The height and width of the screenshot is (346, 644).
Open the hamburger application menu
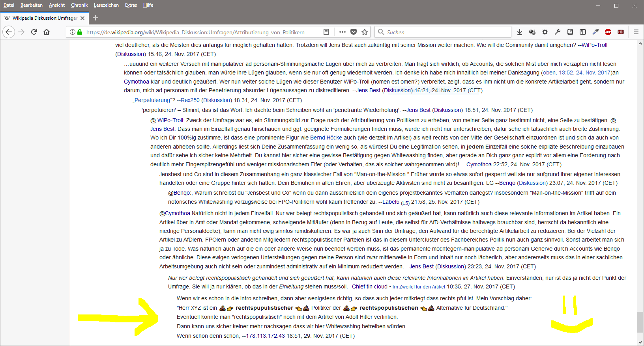[x=636, y=32]
